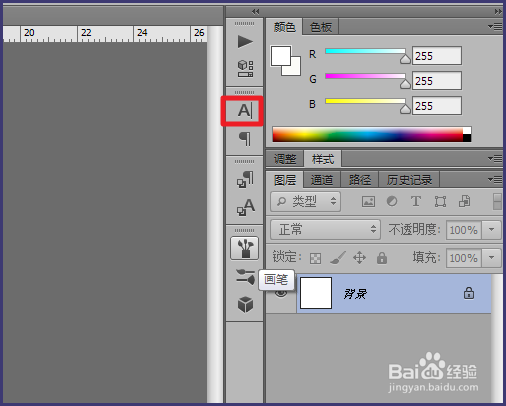Click the lock icon on 背景 layer

tap(469, 293)
